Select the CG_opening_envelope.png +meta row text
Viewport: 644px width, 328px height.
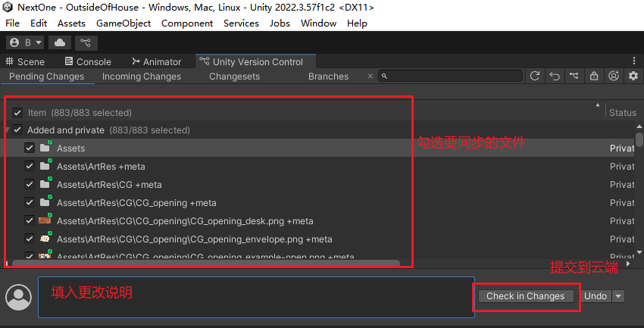[194, 239]
